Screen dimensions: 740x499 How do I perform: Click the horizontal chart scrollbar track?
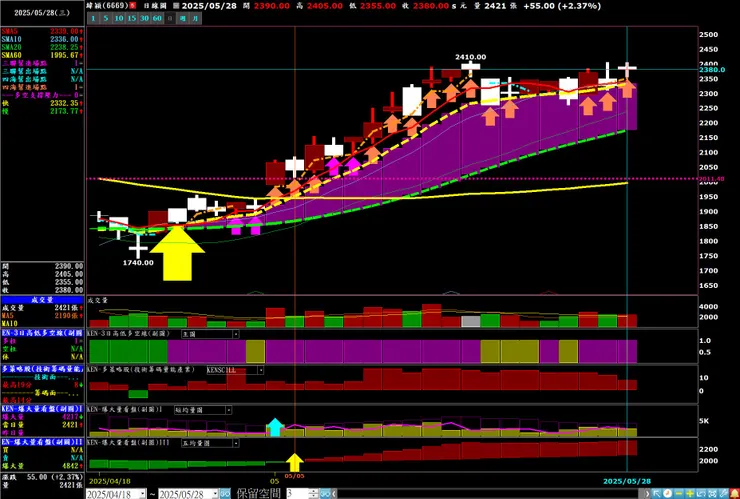[x=490, y=494]
